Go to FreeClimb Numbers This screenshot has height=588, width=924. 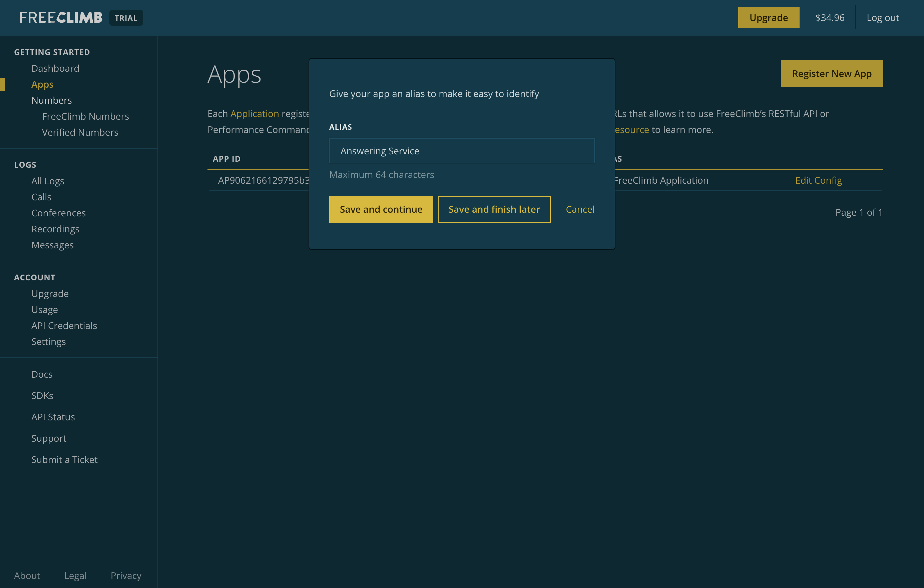pos(85,116)
